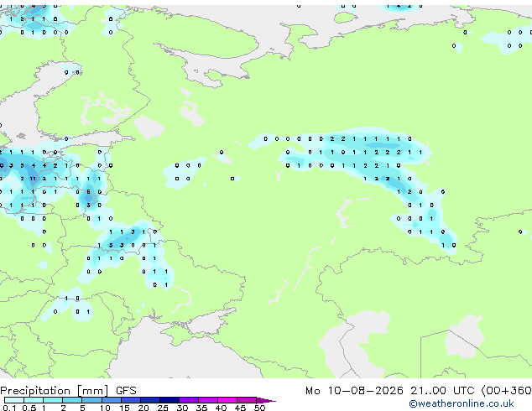Click the legend swatch between 0.5 and 1
532x411 pixels.
click(x=34, y=400)
